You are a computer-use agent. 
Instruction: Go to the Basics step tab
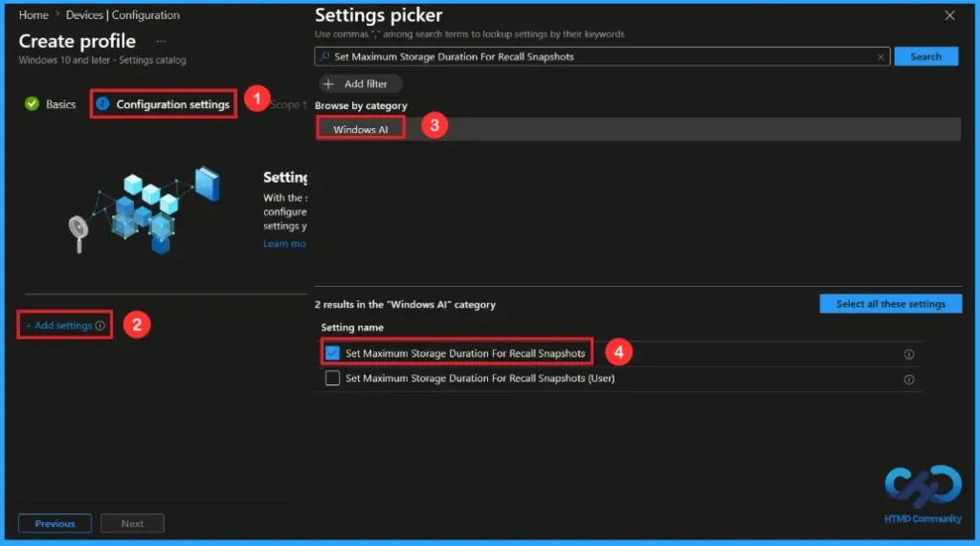coord(50,104)
